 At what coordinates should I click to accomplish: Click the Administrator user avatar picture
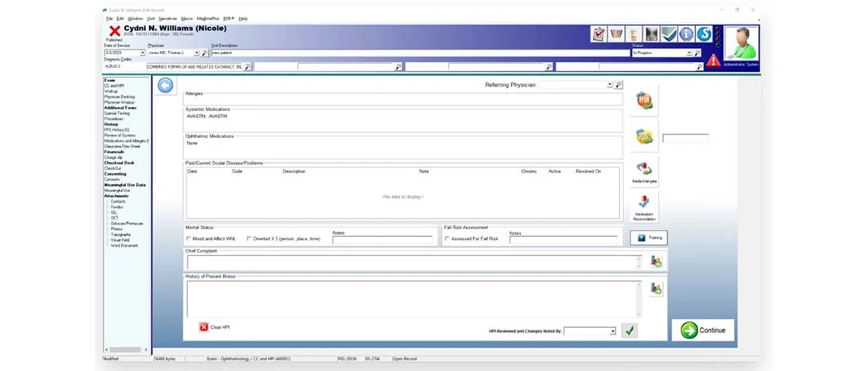(741, 43)
